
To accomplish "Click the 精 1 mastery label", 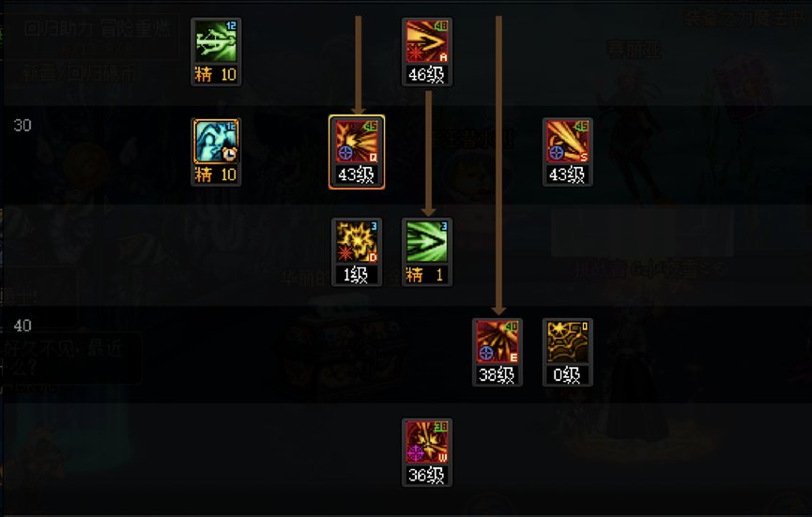I will coord(427,275).
